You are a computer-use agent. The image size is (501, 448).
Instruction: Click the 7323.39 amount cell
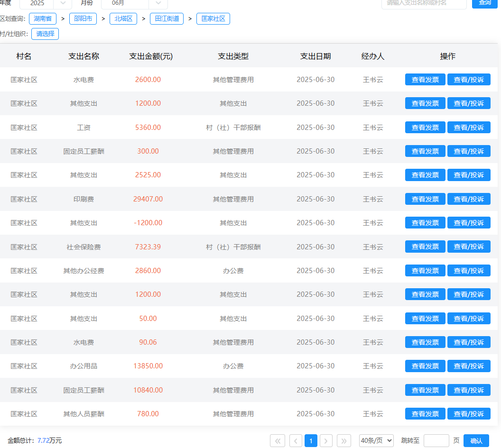(x=148, y=247)
